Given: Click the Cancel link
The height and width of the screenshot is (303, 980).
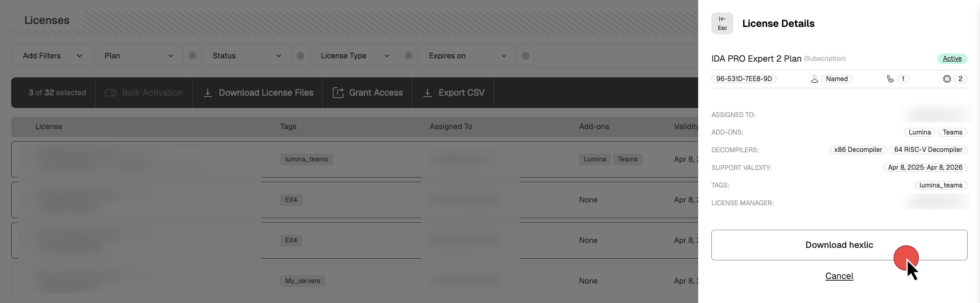Looking at the screenshot, I should (x=839, y=276).
